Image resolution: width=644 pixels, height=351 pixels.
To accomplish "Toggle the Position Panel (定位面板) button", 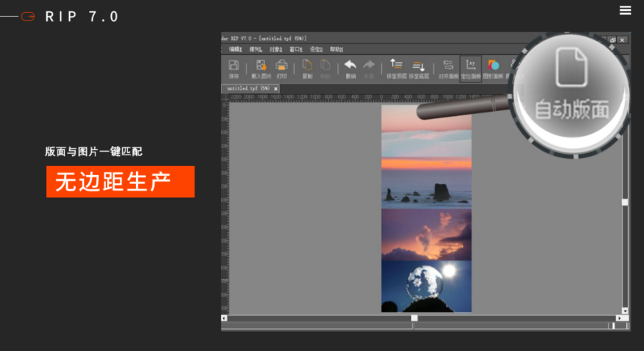I will pos(470,68).
